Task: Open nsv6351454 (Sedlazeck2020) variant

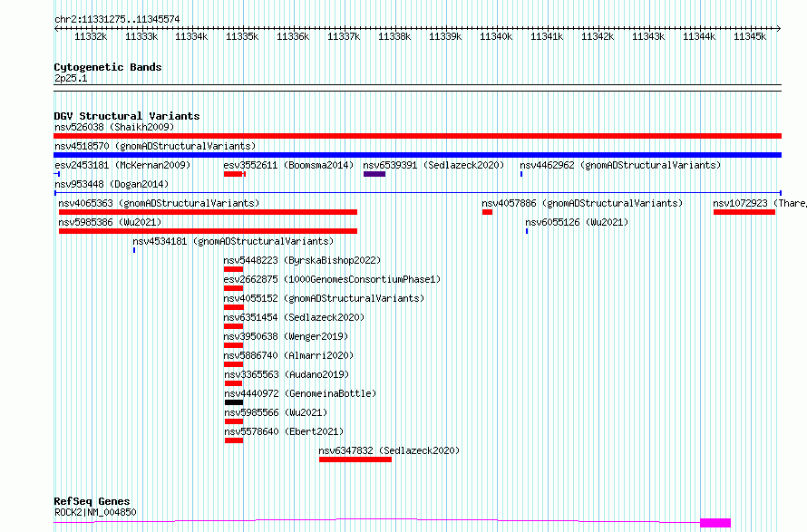Action: (294, 317)
